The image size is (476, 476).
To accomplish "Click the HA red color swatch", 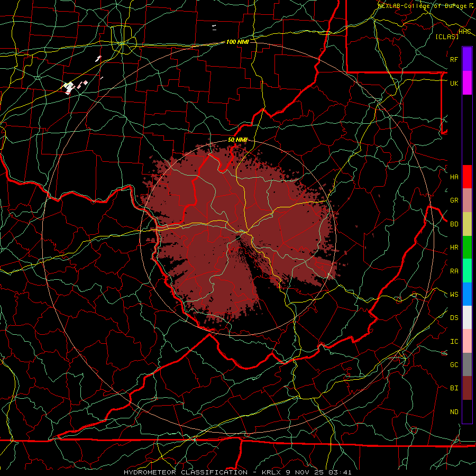I will click(467, 177).
